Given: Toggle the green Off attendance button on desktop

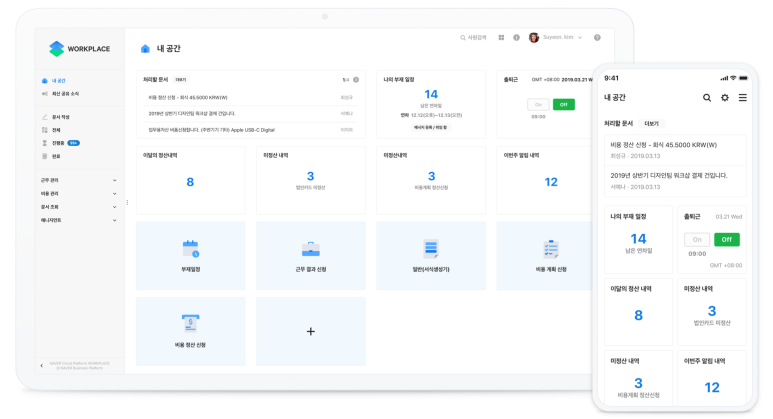Looking at the screenshot, I should point(563,105).
